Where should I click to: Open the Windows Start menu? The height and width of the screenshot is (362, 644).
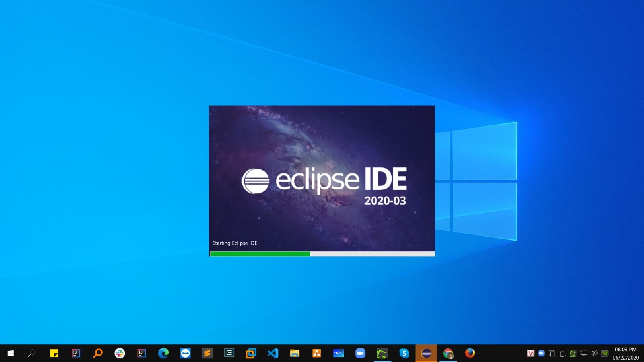[x=10, y=353]
